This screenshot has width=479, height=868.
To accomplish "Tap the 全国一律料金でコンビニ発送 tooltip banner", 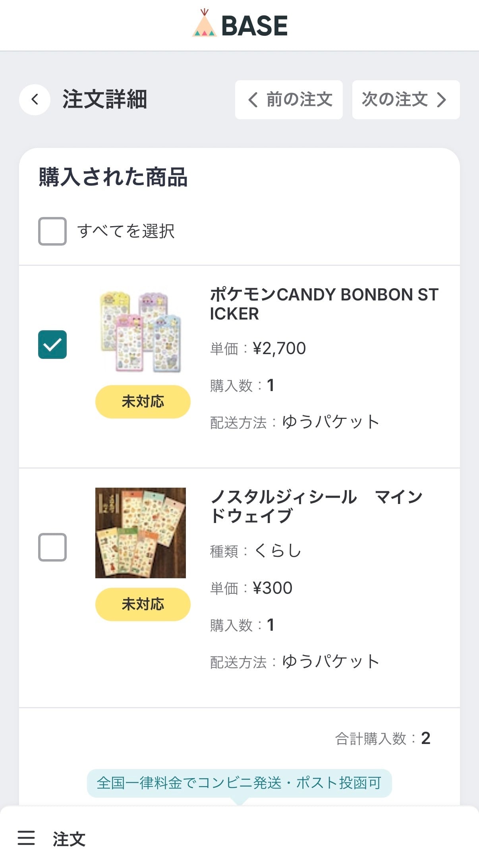I will click(x=239, y=783).
